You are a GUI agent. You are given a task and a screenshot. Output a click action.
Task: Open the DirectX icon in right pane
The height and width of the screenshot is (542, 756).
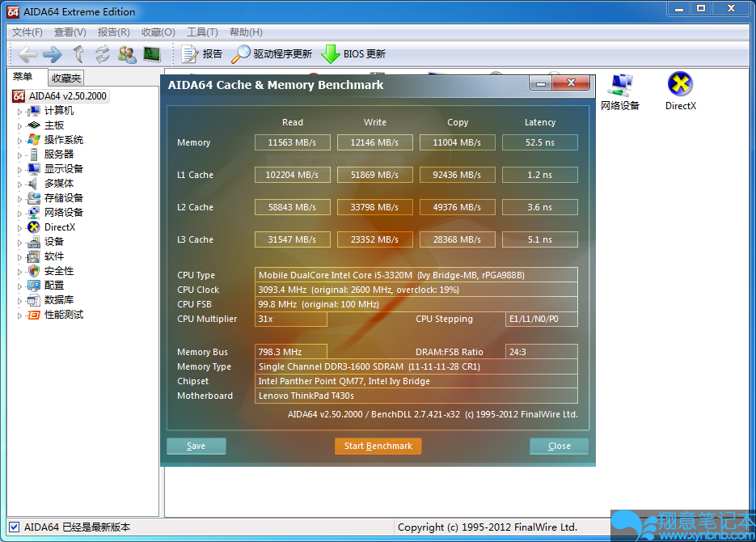tap(680, 84)
